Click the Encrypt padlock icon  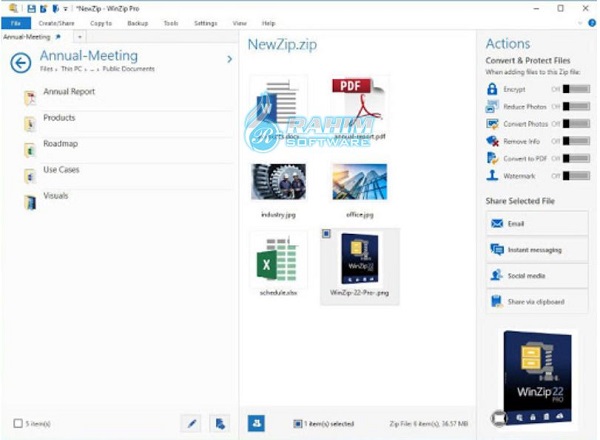[492, 89]
